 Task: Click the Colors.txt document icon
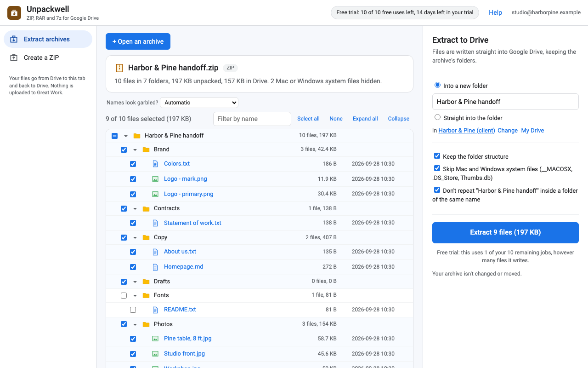coord(155,164)
